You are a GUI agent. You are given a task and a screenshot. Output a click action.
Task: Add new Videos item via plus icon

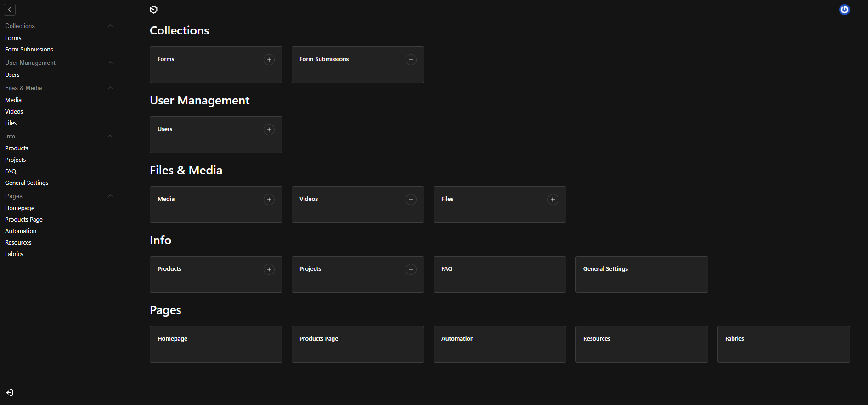411,200
